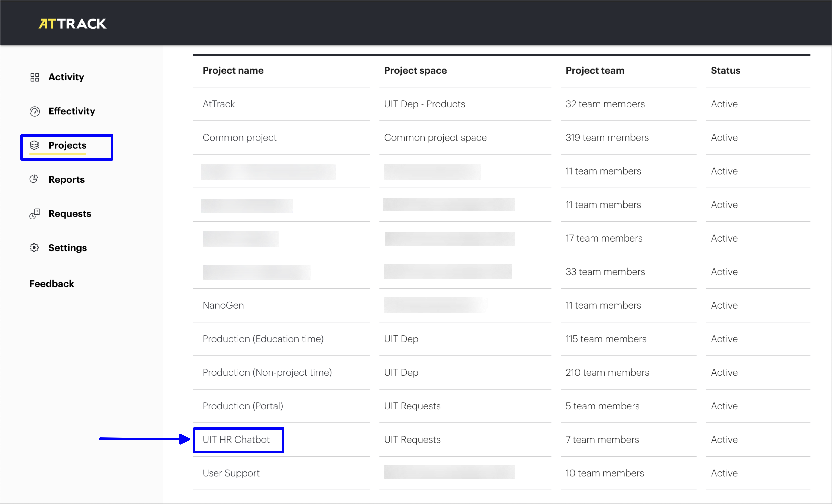This screenshot has width=832, height=504.
Task: Open Settings from the sidebar
Action: [x=68, y=248]
